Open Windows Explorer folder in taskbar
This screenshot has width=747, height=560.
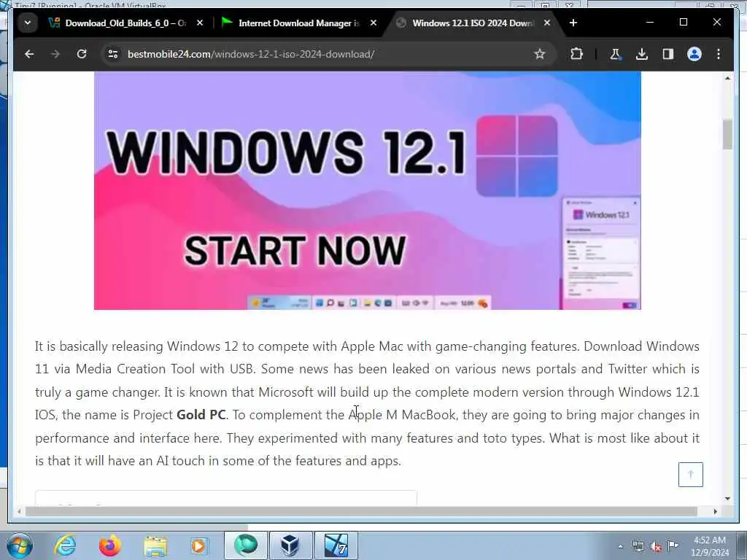coord(155,545)
